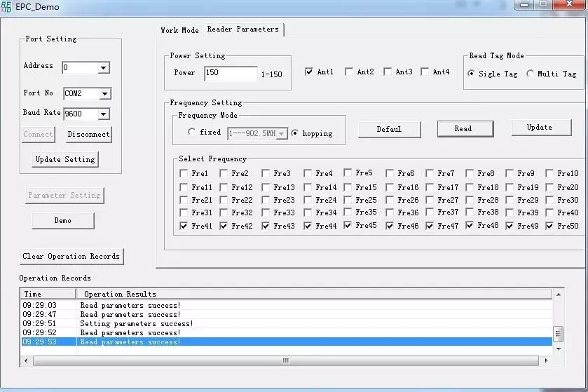Choose the fixed frequency mode option
This screenshot has width=588, height=392.
coord(191,133)
